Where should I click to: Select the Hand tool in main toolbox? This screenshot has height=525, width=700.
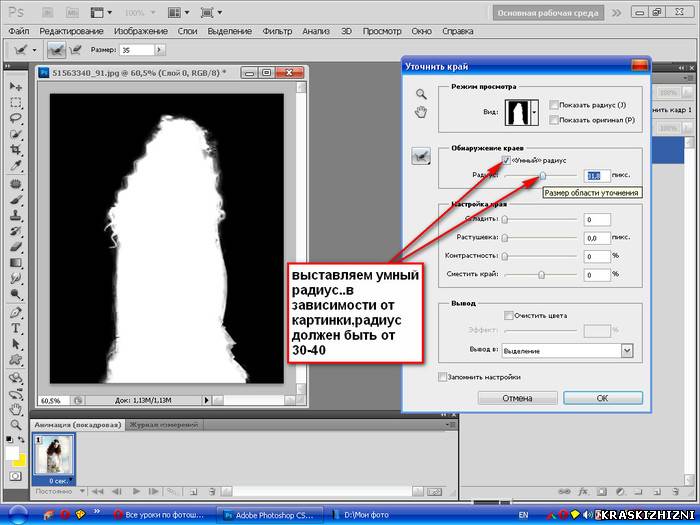pyautogui.click(x=16, y=408)
